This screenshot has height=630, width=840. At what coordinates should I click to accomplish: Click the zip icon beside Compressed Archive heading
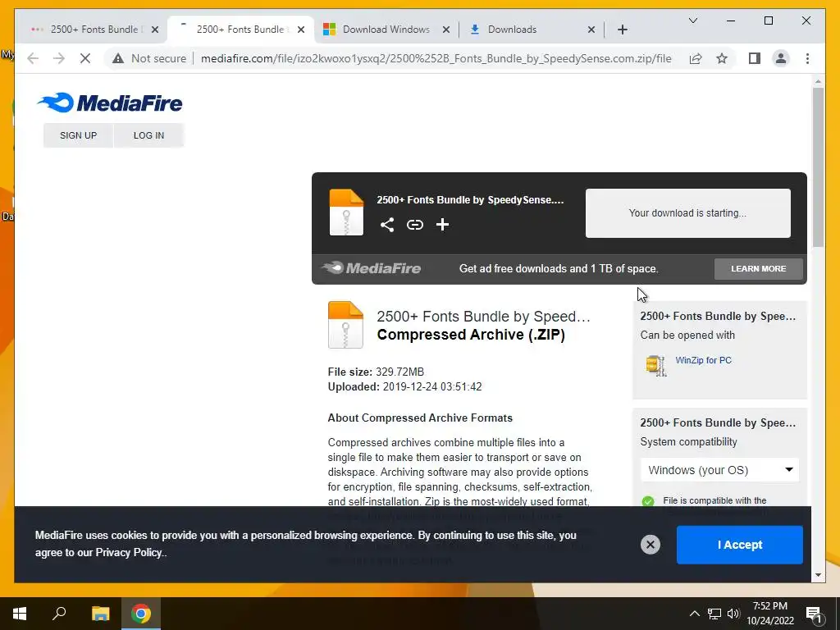click(x=345, y=325)
